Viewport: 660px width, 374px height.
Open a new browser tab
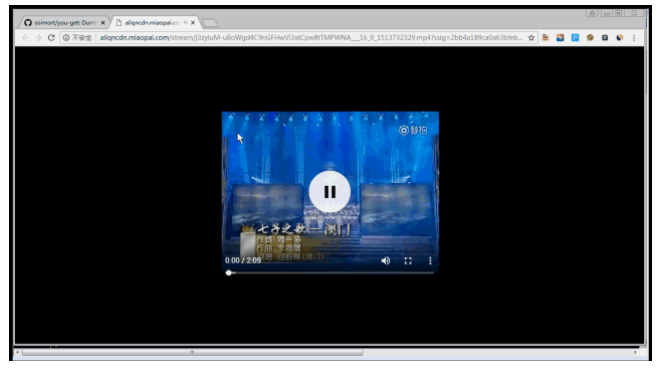pos(210,23)
